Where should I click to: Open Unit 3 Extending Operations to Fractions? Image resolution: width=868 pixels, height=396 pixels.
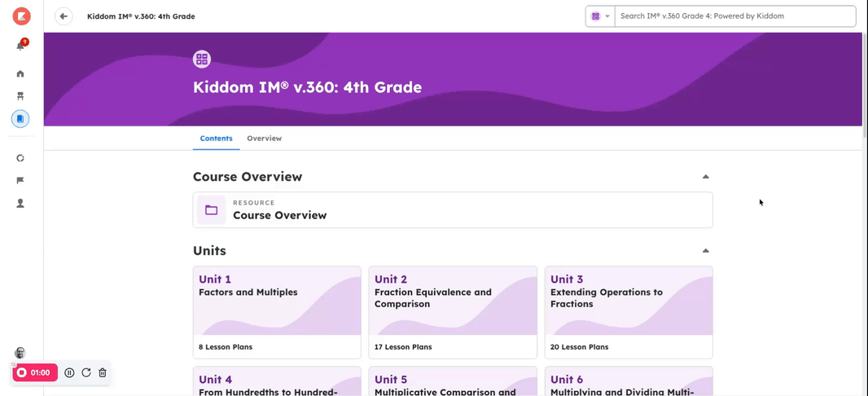629,312
